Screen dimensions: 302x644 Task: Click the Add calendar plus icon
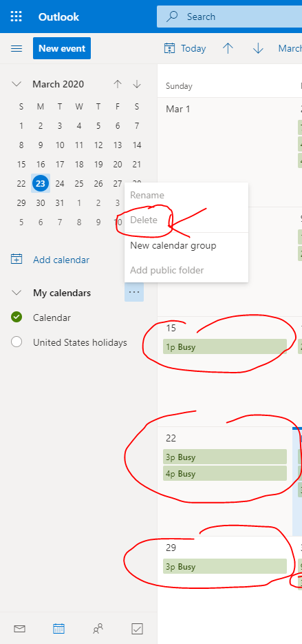(x=17, y=260)
